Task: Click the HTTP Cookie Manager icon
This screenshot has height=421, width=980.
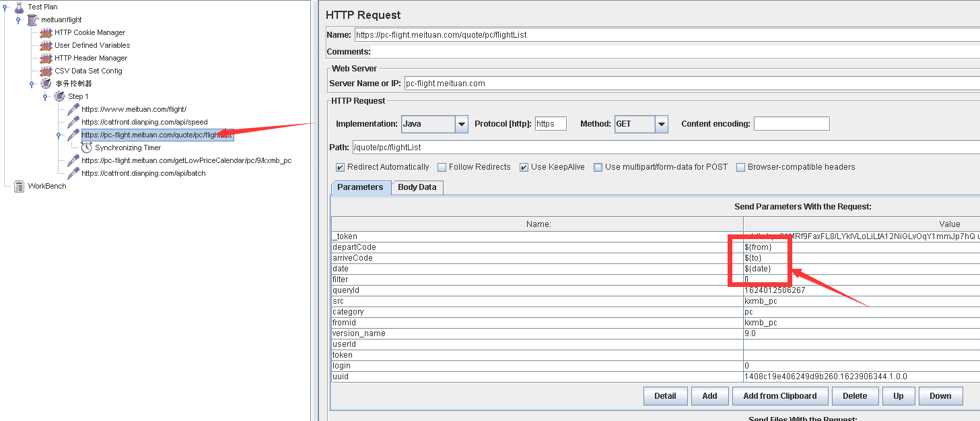Action: click(46, 32)
